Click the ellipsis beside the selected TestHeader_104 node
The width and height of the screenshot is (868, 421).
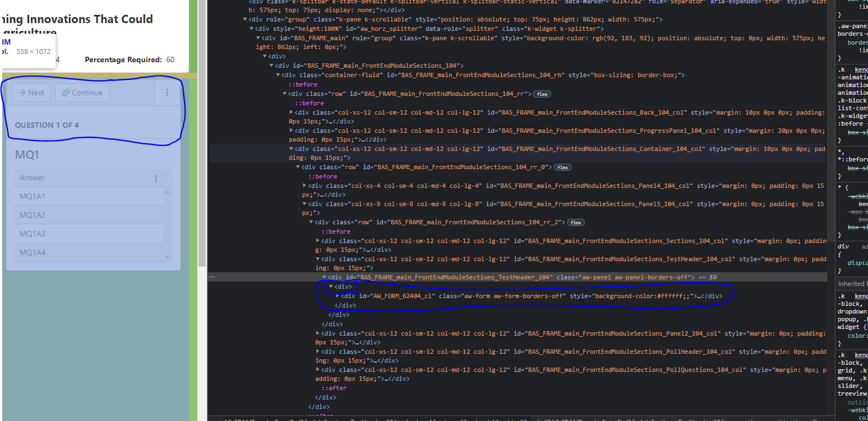pyautogui.click(x=212, y=277)
